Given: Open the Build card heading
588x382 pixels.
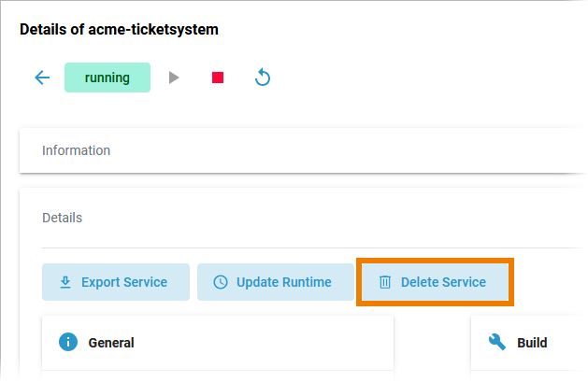Looking at the screenshot, I should [x=532, y=343].
